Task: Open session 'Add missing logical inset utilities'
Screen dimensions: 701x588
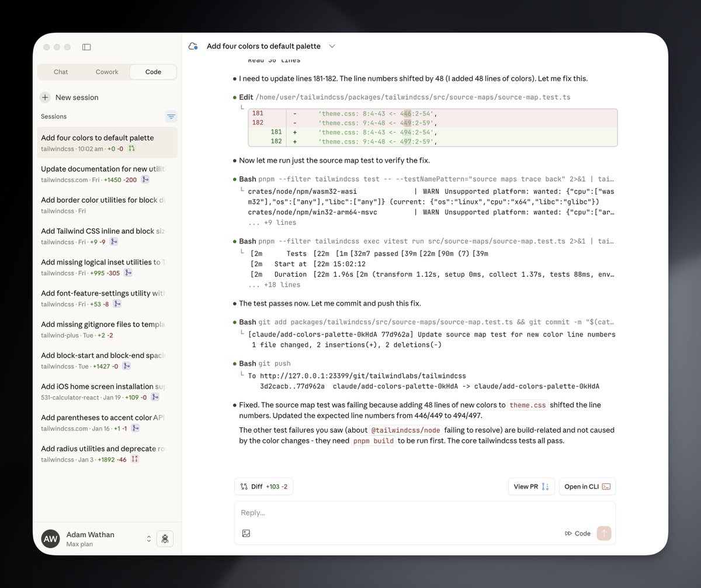Action: tap(107, 267)
